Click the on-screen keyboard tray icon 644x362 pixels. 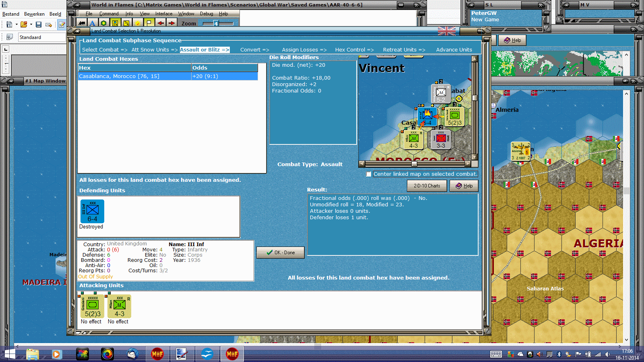click(496, 354)
